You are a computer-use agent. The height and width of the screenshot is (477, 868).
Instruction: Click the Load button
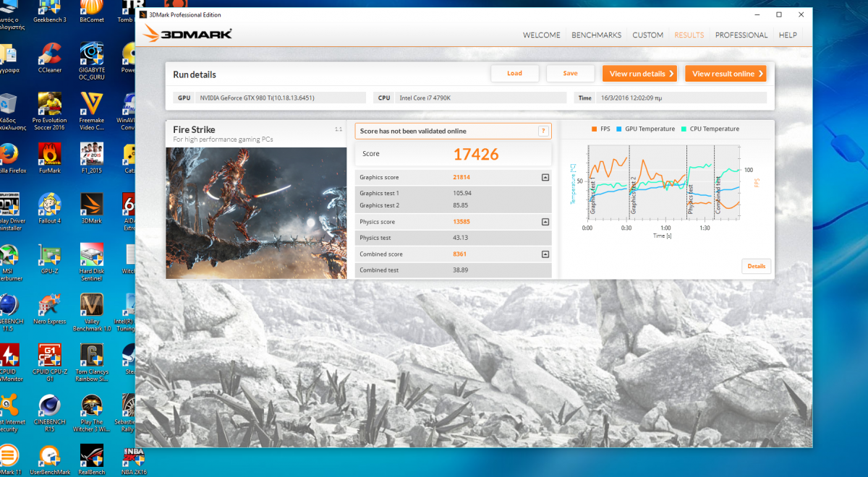pyautogui.click(x=514, y=73)
